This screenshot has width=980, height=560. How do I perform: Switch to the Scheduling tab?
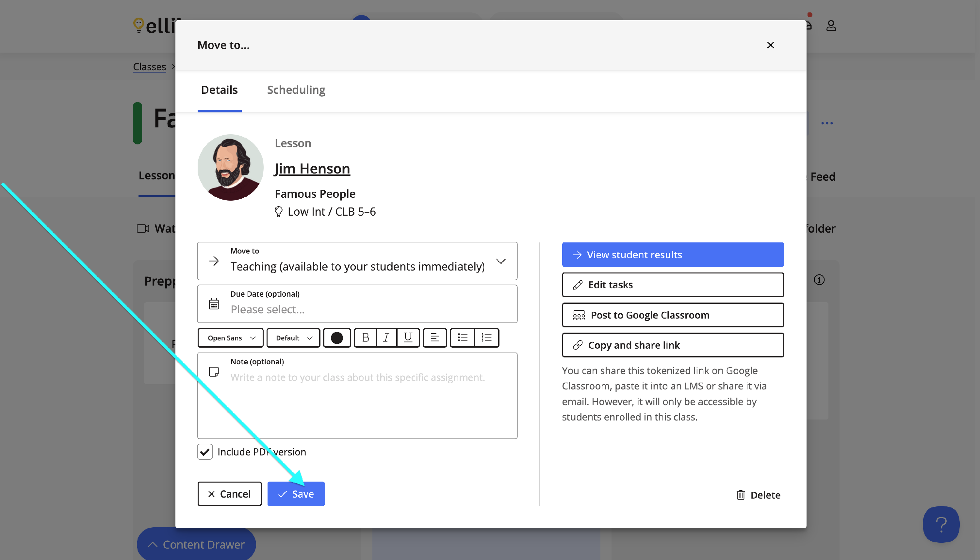296,90
